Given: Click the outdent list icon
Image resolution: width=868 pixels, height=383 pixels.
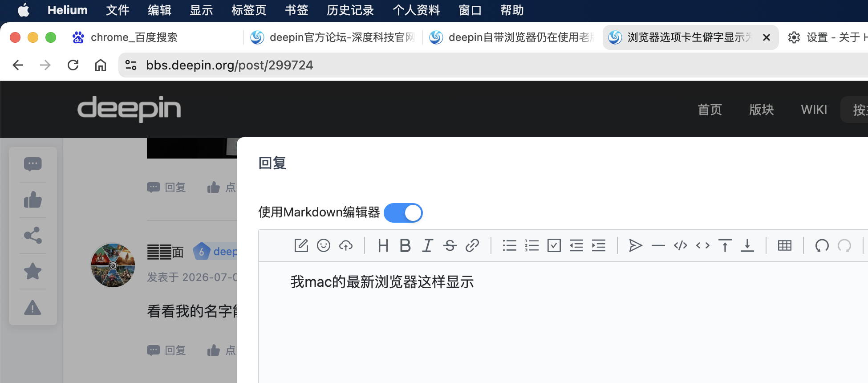Looking at the screenshot, I should [576, 245].
